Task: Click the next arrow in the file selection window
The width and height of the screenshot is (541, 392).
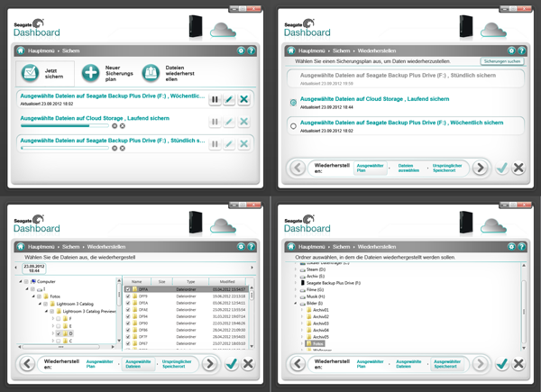Action: click(x=209, y=364)
